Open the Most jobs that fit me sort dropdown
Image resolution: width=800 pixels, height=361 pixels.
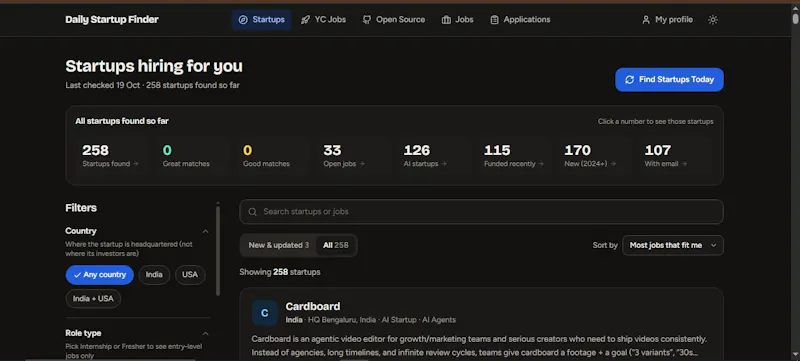(672, 245)
